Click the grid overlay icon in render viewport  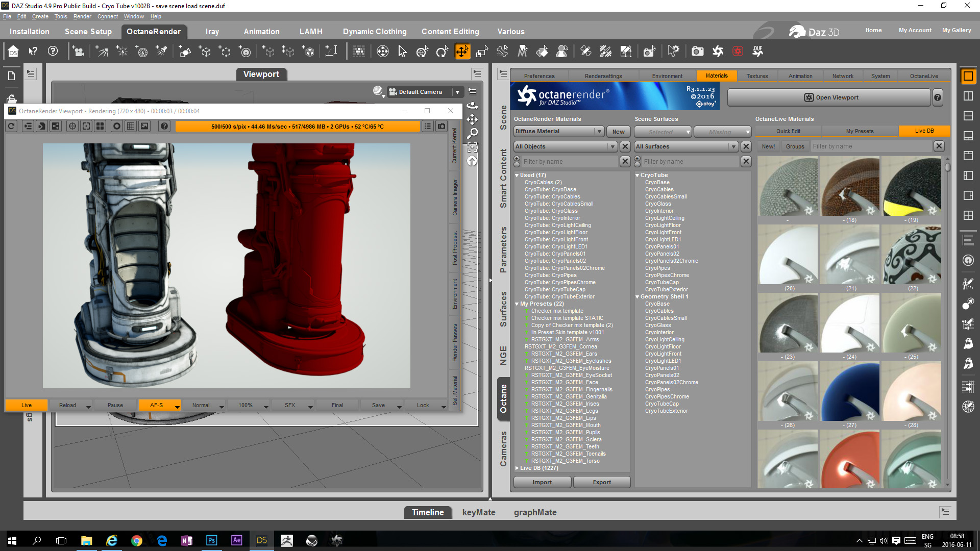131,126
